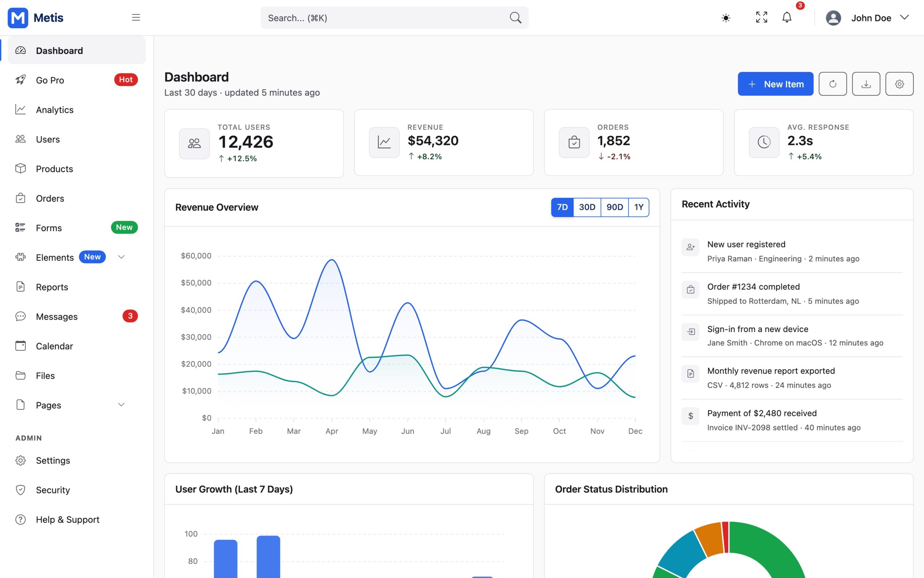Click the Sign-in from new device icon

(690, 332)
